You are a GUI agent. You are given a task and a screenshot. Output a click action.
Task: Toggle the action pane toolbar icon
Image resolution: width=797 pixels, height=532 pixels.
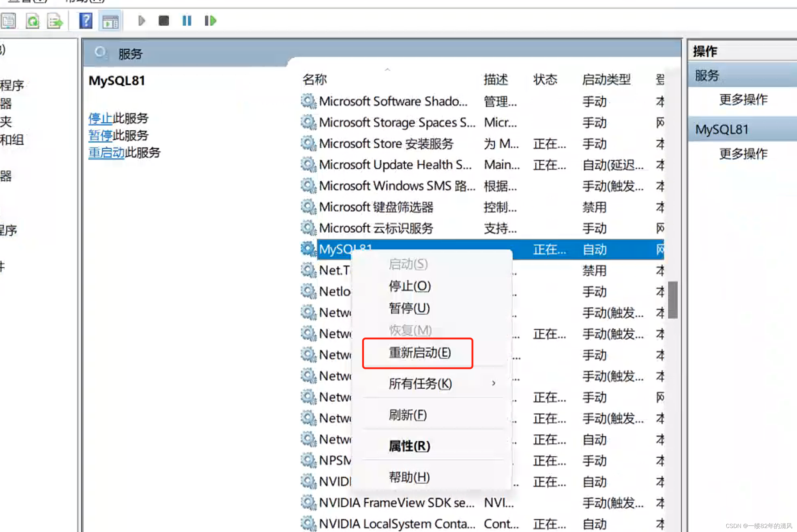(111, 22)
